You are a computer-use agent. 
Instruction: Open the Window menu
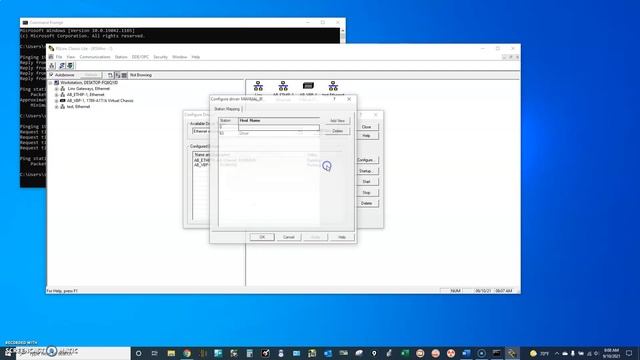coord(180,57)
